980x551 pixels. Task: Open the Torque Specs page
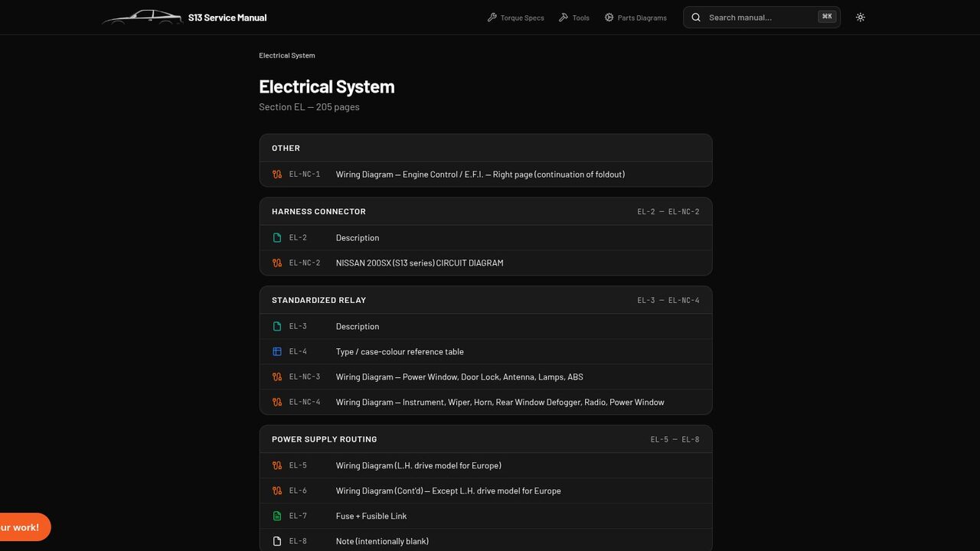pos(515,18)
